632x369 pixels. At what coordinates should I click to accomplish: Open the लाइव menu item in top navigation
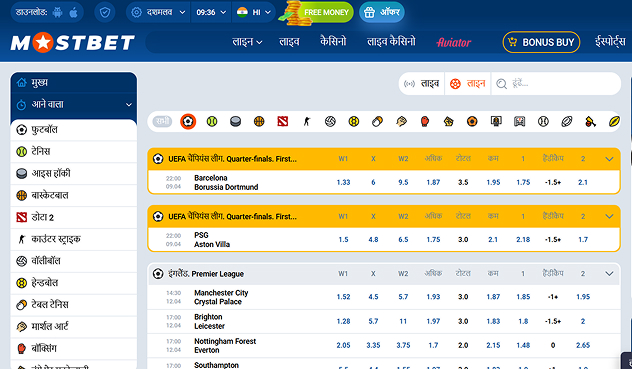click(289, 42)
